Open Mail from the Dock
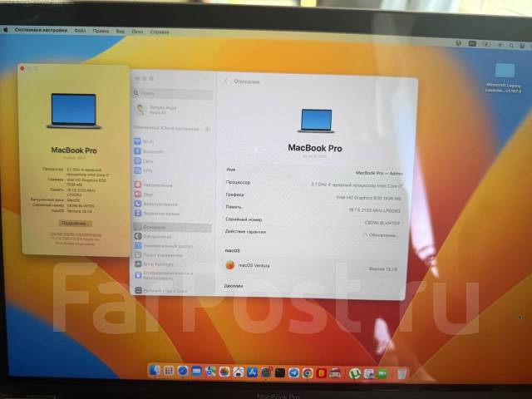The width and height of the screenshot is (532, 399). pos(196,372)
